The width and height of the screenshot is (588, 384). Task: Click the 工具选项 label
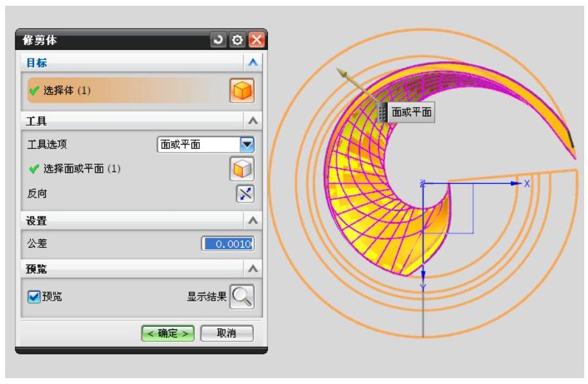[x=47, y=144]
